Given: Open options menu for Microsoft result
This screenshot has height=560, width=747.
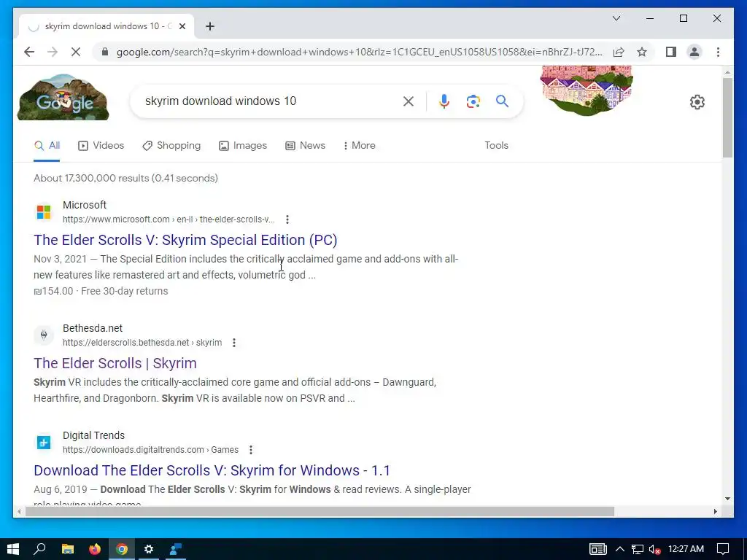Looking at the screenshot, I should pos(287,219).
